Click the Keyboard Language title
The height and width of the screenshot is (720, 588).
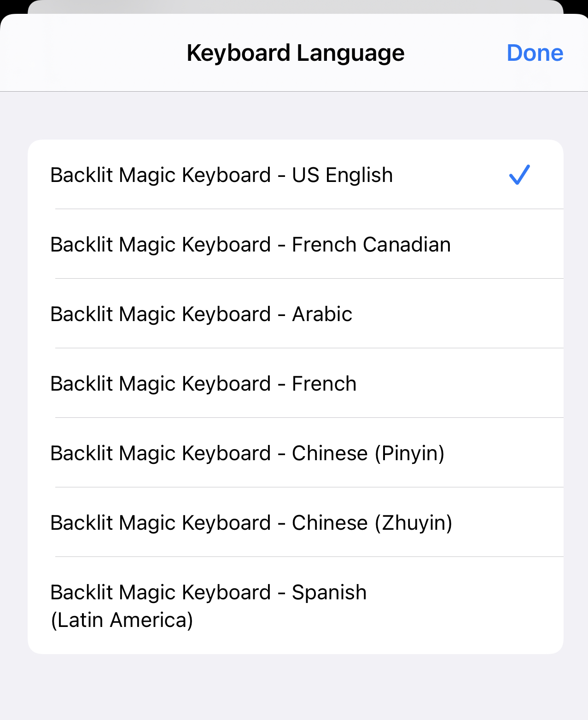click(295, 53)
